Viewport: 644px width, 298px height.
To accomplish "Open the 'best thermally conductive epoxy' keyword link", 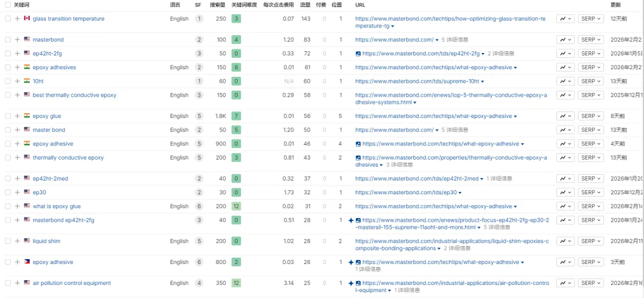I will click(x=75, y=95).
